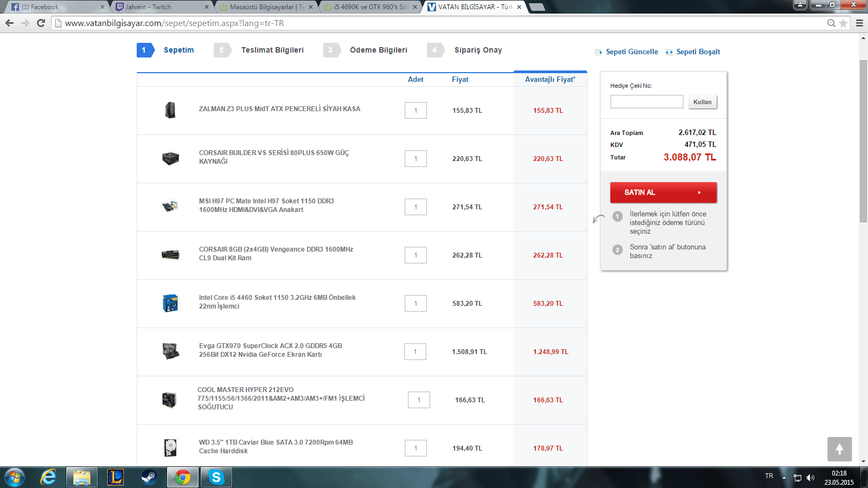The width and height of the screenshot is (868, 488).
Task: Click the Corsair power supply product image
Action: tap(170, 158)
